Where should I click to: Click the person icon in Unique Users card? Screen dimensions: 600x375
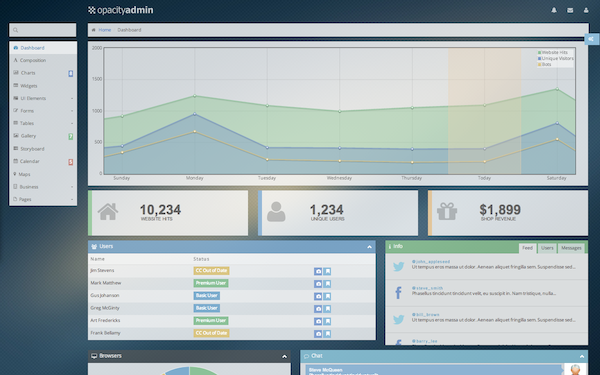tap(276, 212)
